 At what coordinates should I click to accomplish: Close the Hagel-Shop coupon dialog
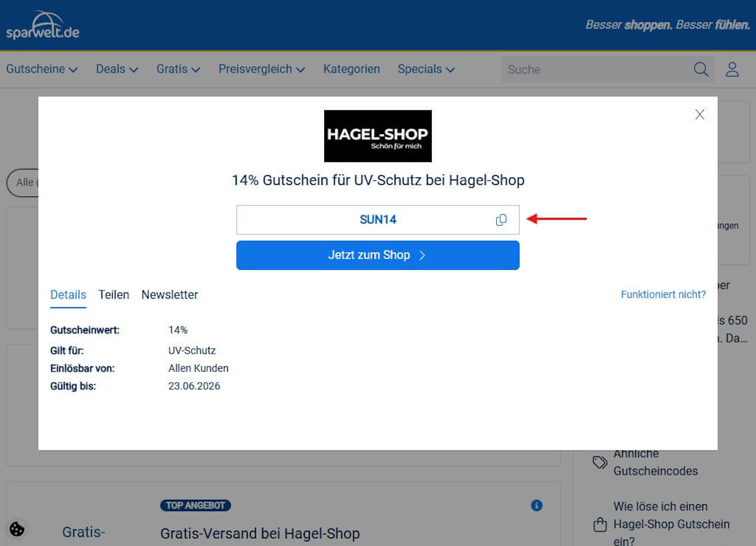coord(700,115)
